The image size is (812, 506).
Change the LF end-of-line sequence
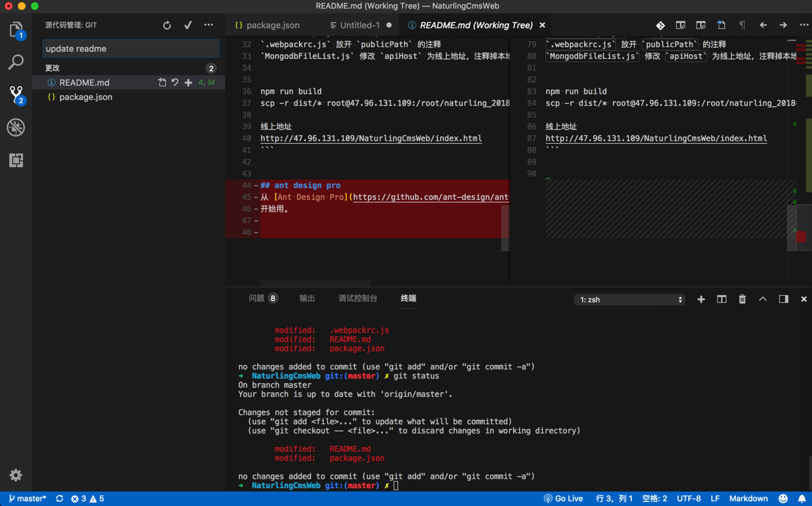tap(715, 499)
